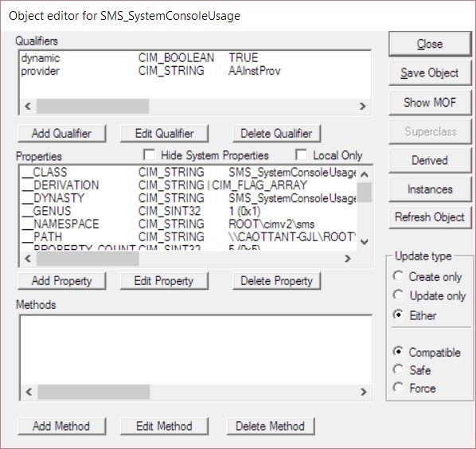Image resolution: width=476 pixels, height=449 pixels.
Task: Save the object with Save Object
Action: 430,73
